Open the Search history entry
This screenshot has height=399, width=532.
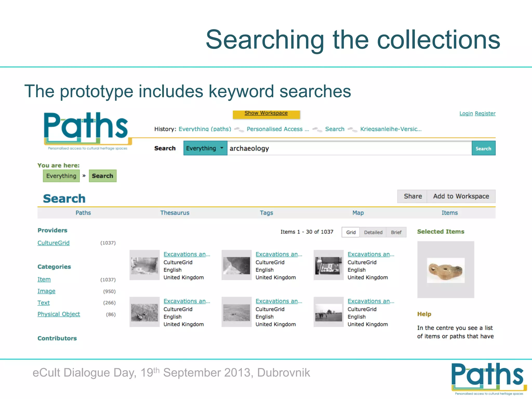tap(335, 129)
